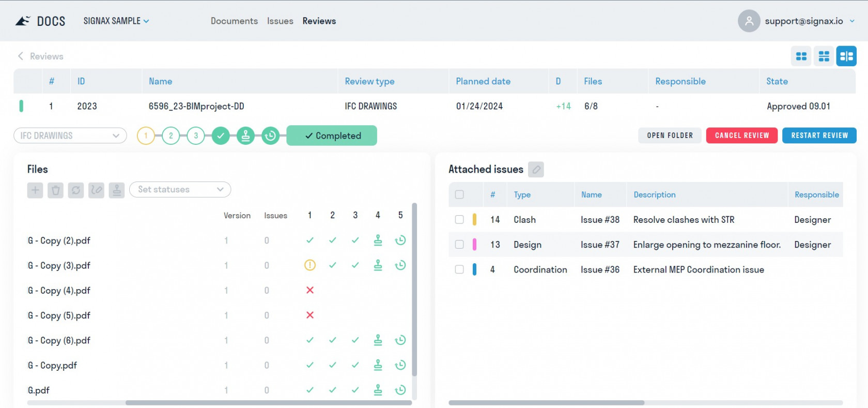Click the Files list vertical scrollbar

point(414,290)
